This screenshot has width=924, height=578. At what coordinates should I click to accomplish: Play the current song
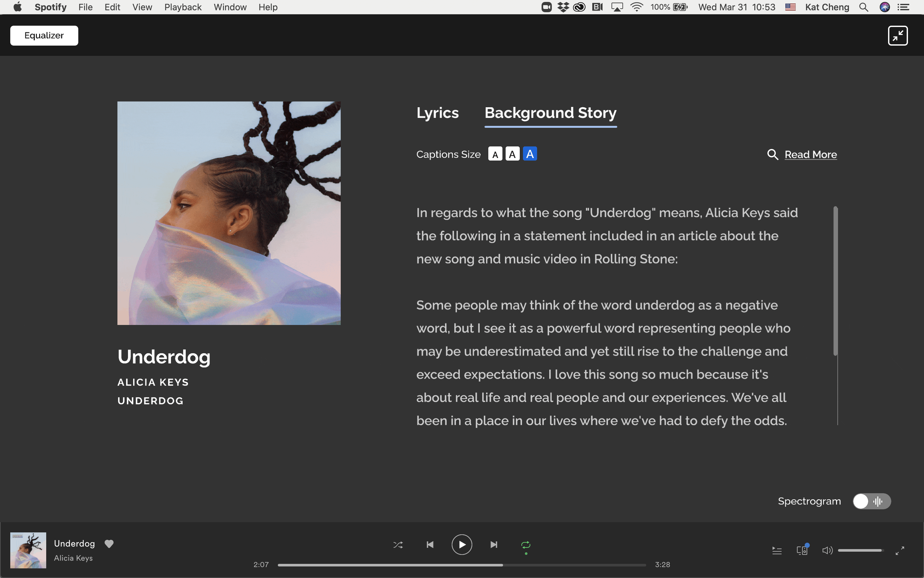pyautogui.click(x=462, y=544)
